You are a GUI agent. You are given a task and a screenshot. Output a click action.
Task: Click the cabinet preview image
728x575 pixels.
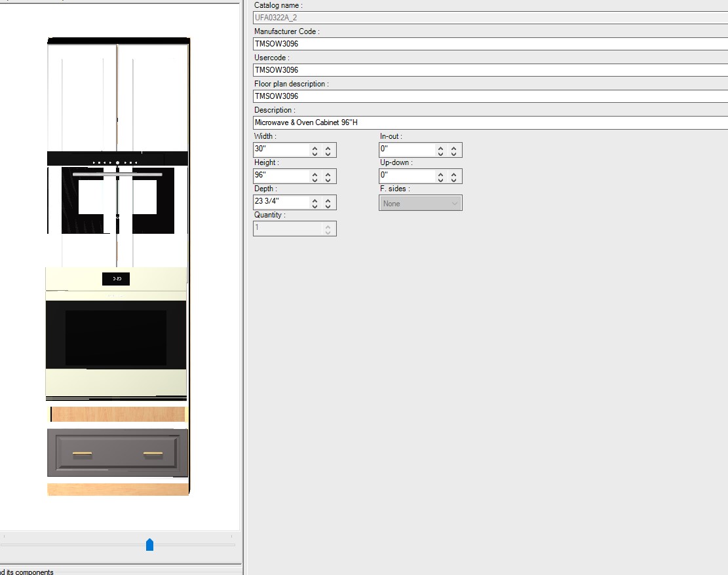(117, 267)
